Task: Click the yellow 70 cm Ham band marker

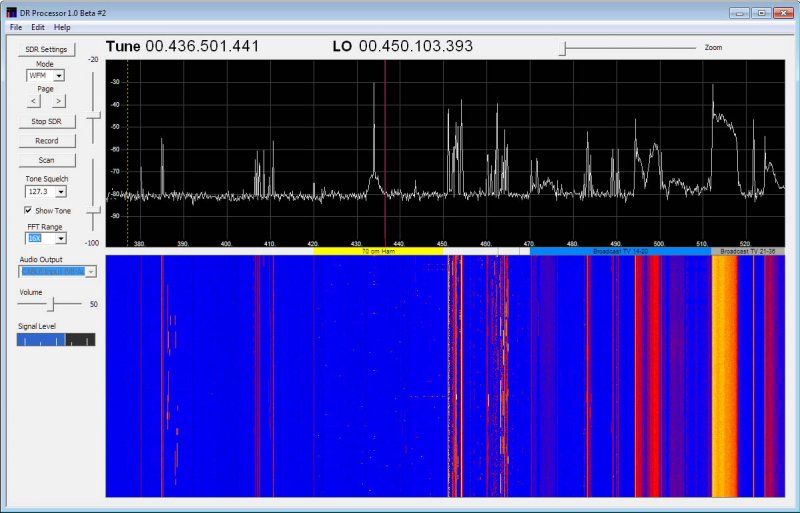Action: (x=378, y=252)
